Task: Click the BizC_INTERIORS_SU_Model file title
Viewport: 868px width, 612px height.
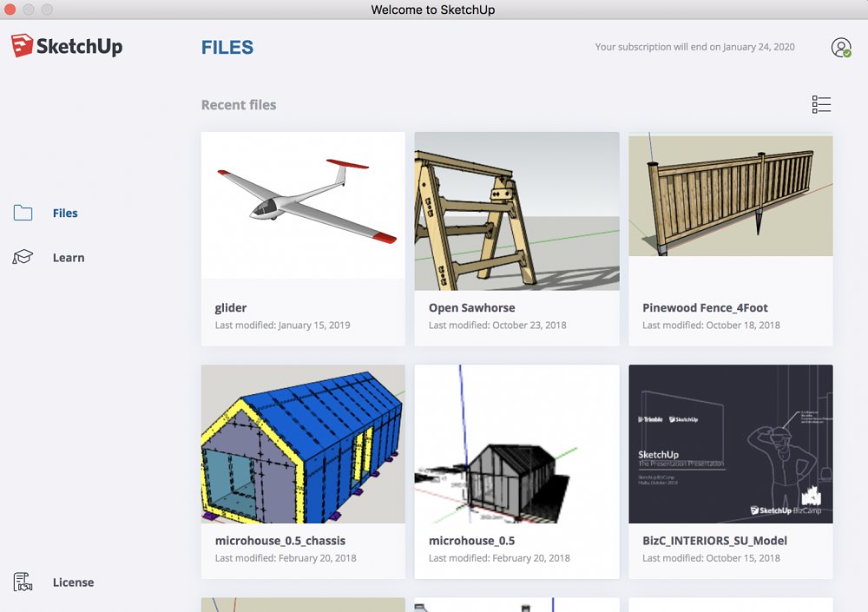Action: coord(714,541)
